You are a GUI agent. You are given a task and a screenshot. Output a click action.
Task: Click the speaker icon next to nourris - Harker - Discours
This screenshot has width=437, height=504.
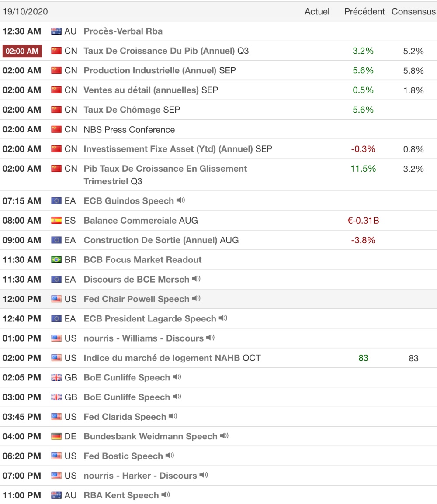[204, 475]
